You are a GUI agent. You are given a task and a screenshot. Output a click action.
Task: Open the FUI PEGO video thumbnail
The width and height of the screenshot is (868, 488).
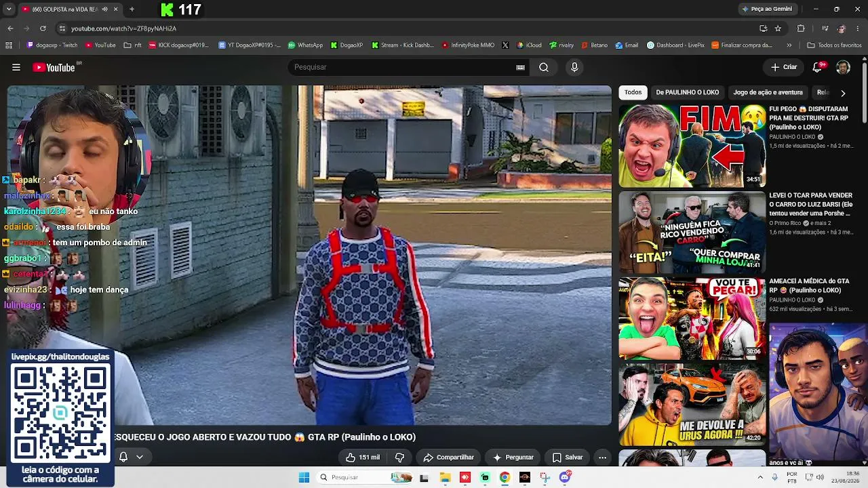(692, 145)
